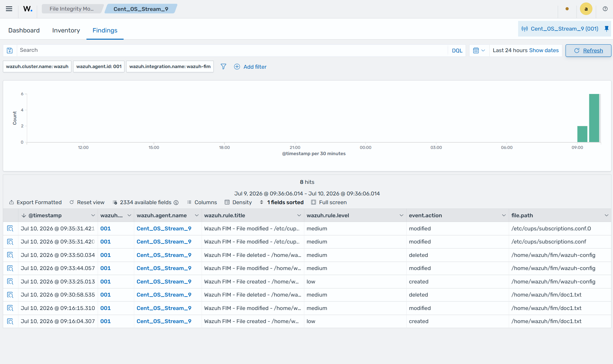Image resolution: width=613 pixels, height=364 pixels.
Task: Click 'deleted' action in the 09:30:58.535 row
Action: pyautogui.click(x=418, y=295)
